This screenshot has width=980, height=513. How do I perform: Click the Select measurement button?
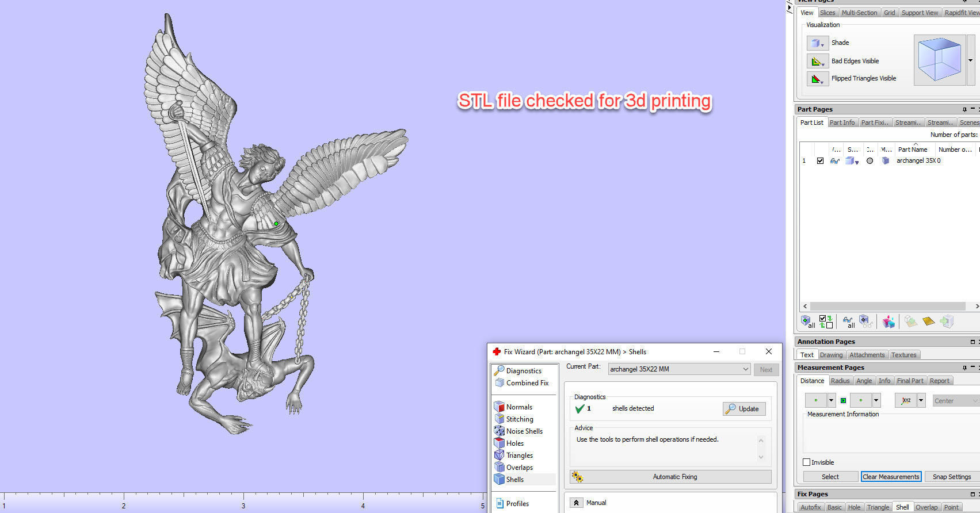tap(830, 477)
